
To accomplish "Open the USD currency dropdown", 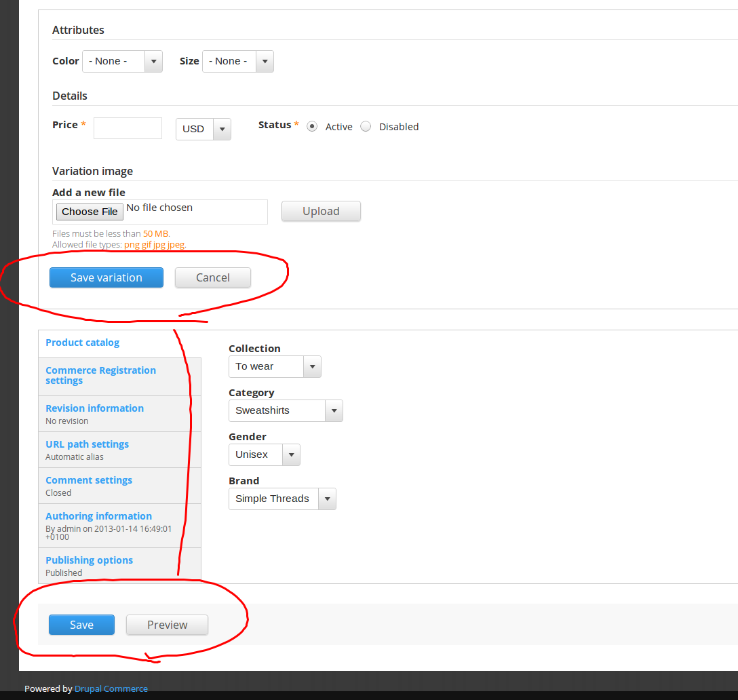I will (203, 129).
